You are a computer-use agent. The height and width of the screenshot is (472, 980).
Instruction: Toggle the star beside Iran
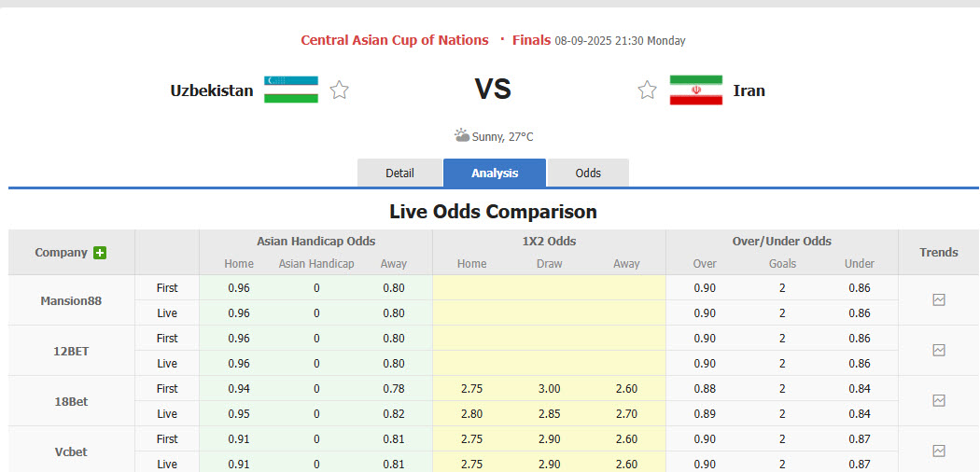pos(648,90)
